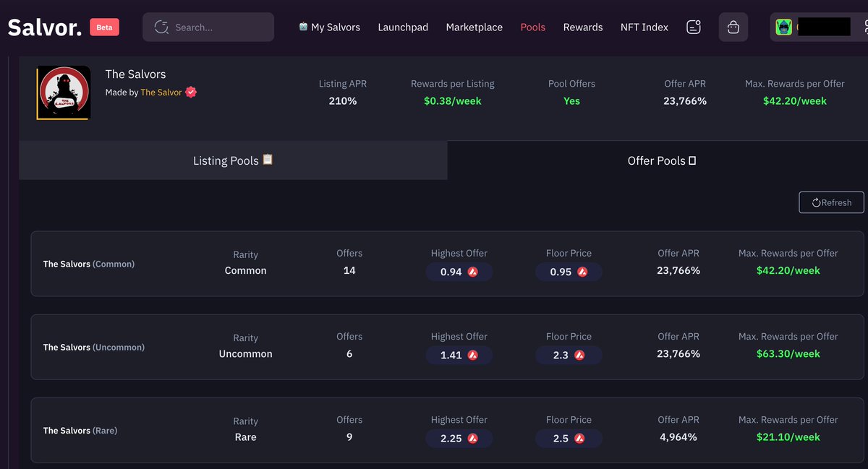The height and width of the screenshot is (469, 868).
Task: Click Uncommon row highest offer 1.41
Action: (459, 355)
